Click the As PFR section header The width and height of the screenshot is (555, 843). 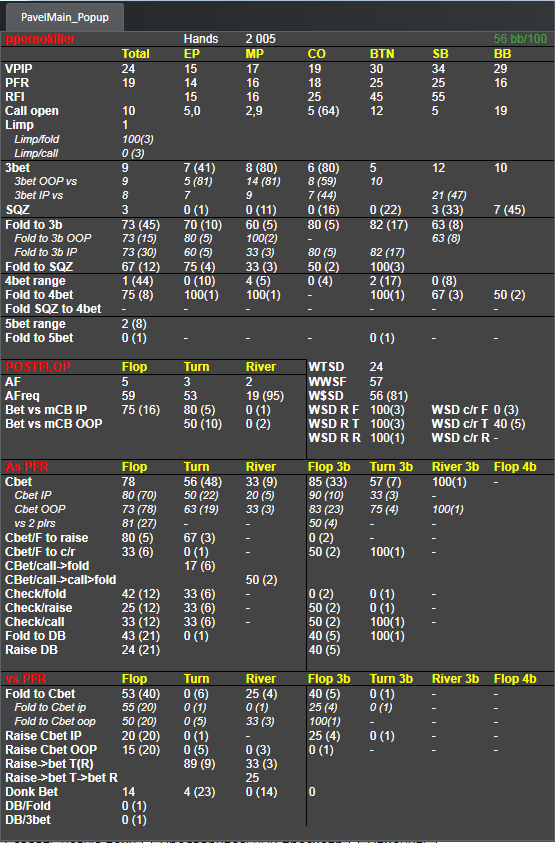[27, 467]
